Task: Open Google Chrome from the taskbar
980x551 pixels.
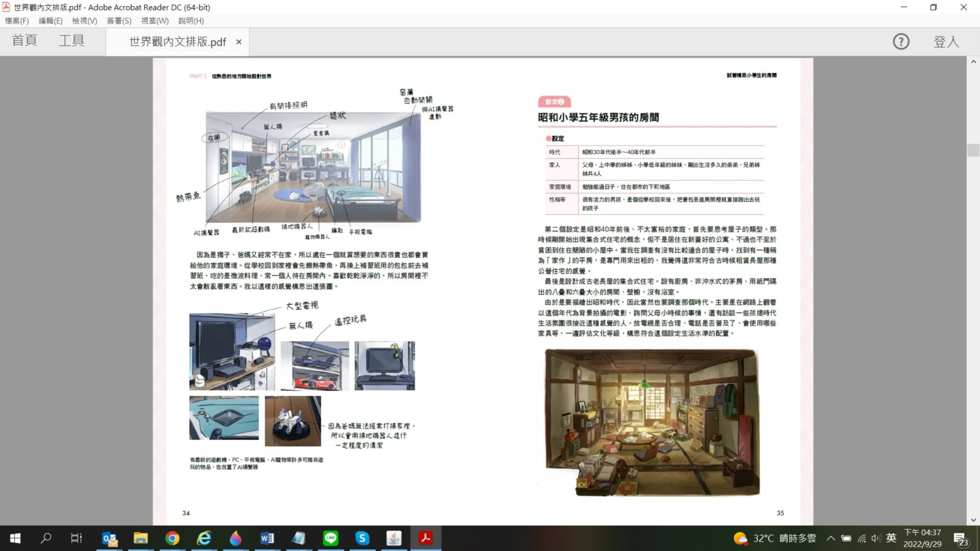Action: coord(173,538)
